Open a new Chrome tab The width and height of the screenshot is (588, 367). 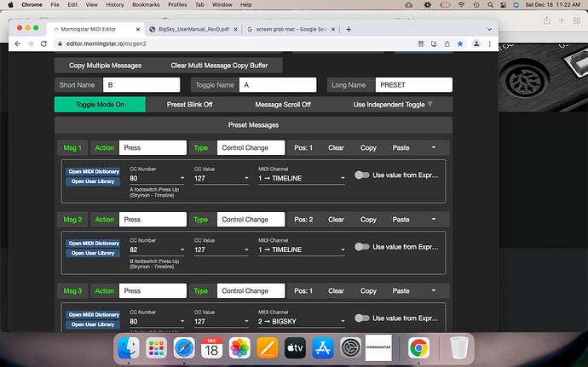pos(349,29)
